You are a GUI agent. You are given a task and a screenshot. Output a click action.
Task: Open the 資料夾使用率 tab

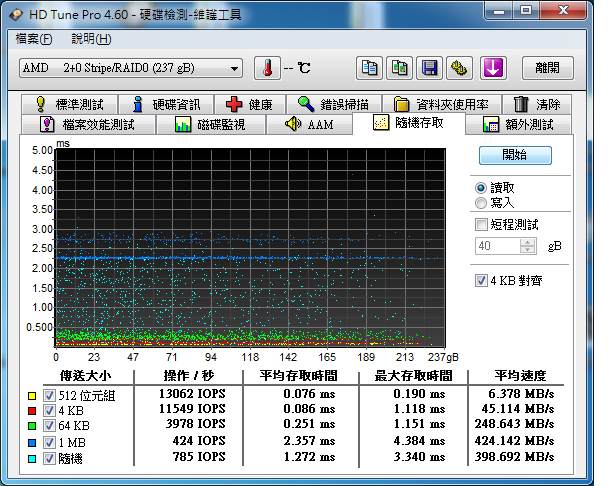point(442,105)
